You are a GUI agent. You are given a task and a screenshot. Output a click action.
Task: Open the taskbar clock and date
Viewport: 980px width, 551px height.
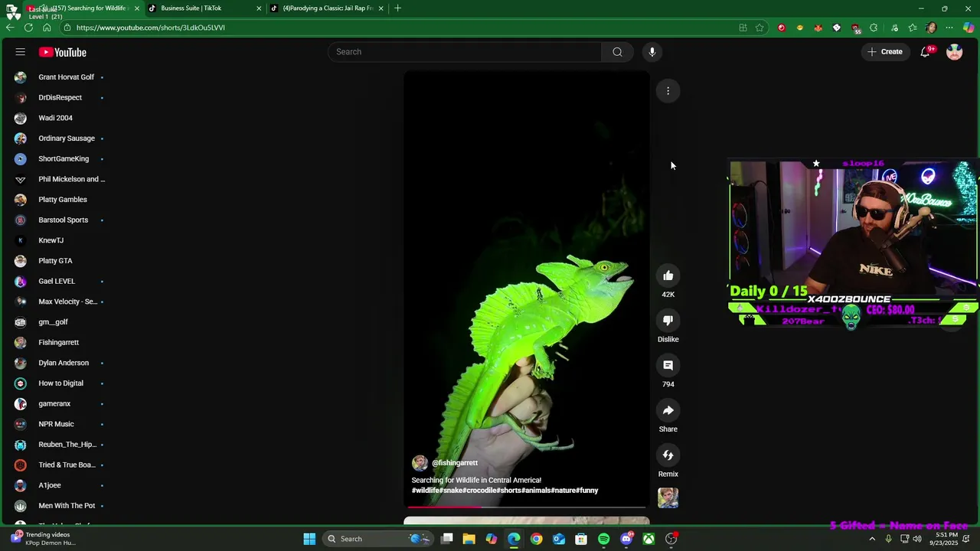tap(943, 539)
